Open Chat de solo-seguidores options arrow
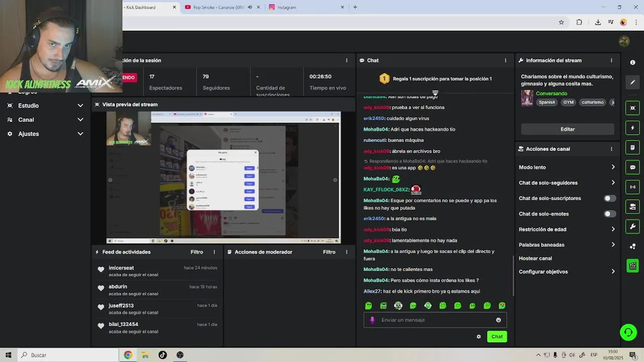Viewport: 644px width, 362px height. coord(613,183)
